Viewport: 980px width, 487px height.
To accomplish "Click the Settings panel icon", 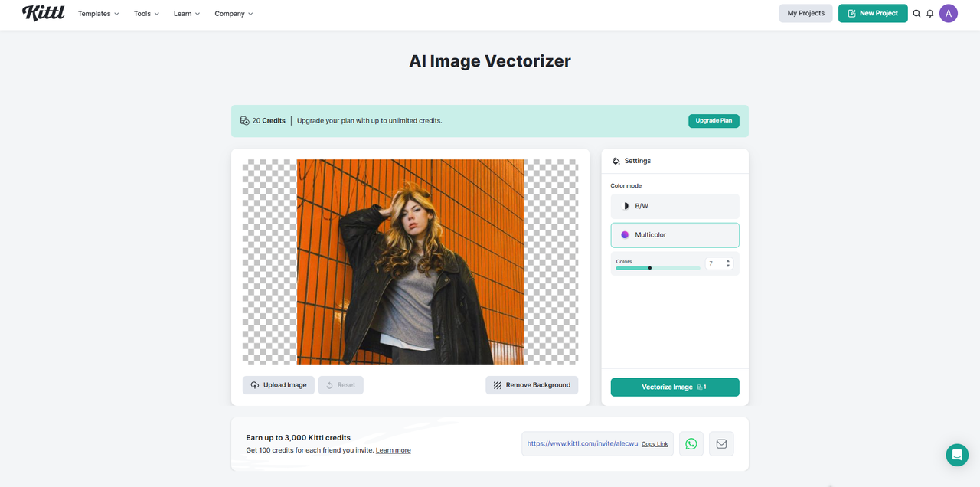I will click(x=616, y=161).
